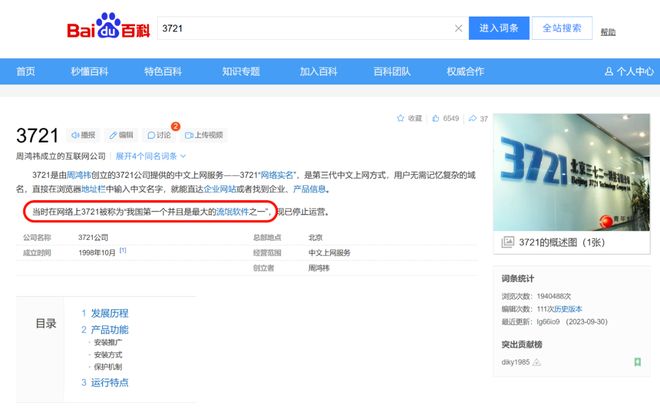This screenshot has width=660, height=408.
Task: Click the 收藏 star favorite icon
Action: (x=401, y=118)
